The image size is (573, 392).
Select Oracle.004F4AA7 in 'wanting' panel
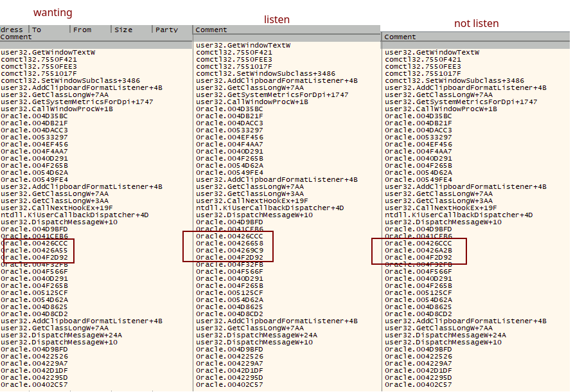34,152
